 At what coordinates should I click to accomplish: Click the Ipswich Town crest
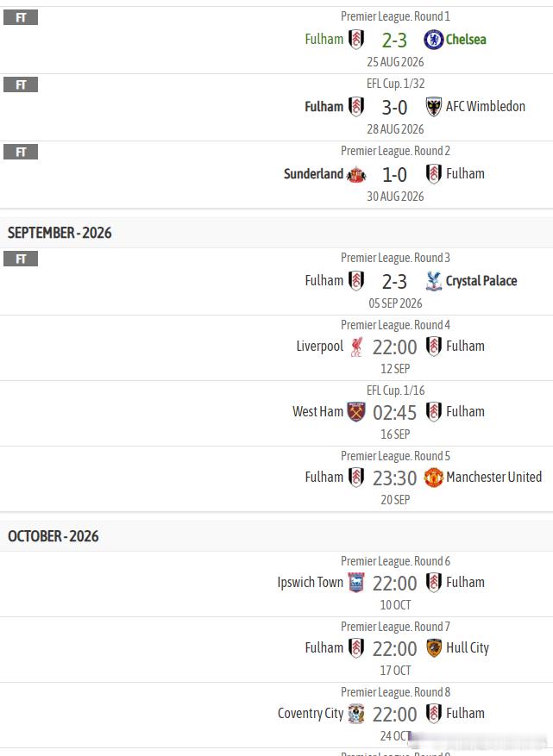356,583
